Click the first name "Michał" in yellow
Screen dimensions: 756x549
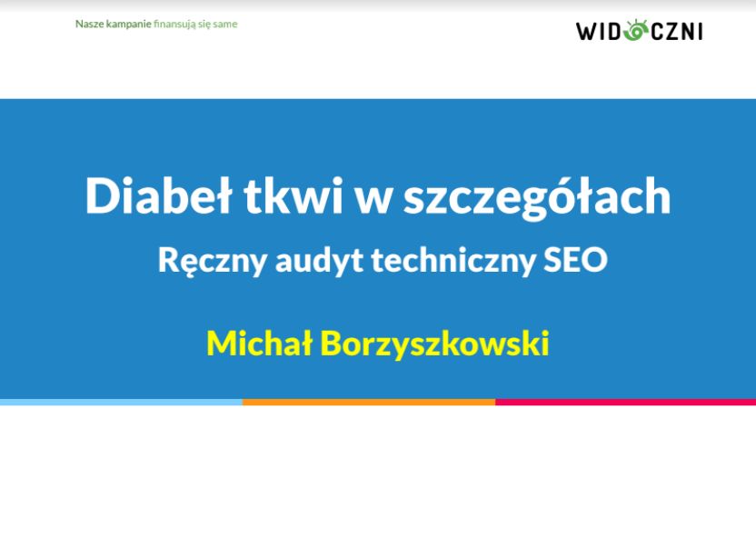click(259, 344)
